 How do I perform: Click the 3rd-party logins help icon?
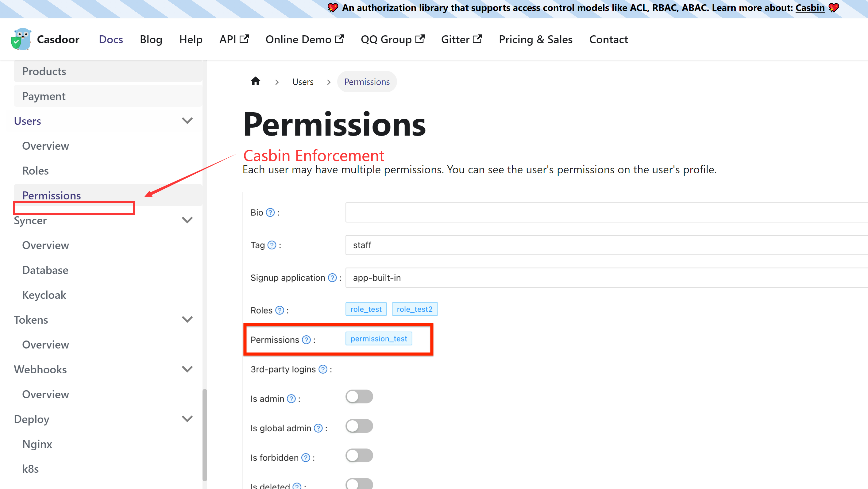click(323, 369)
